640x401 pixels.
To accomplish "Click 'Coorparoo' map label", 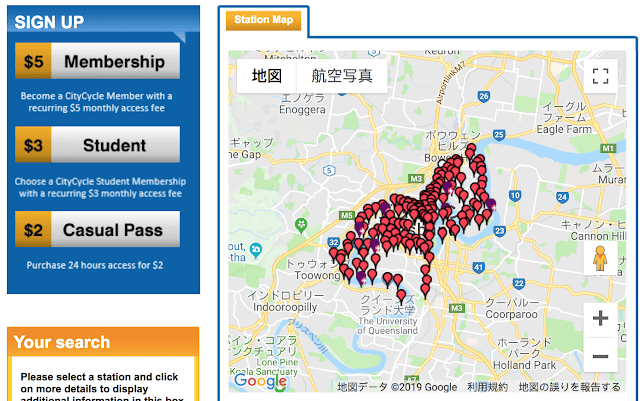I will point(511,315).
